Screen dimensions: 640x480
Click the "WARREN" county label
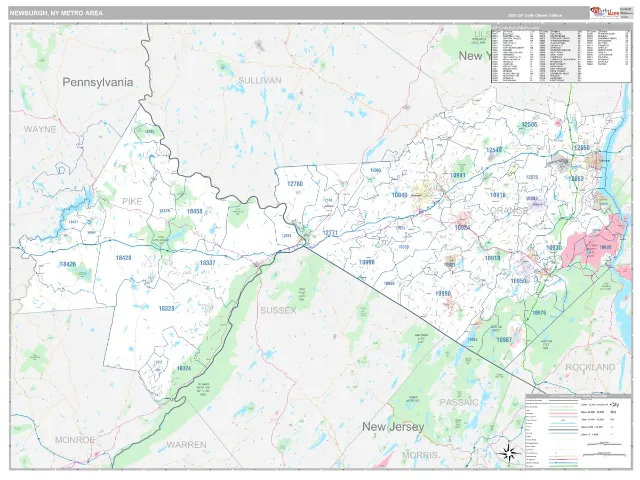coord(187,444)
